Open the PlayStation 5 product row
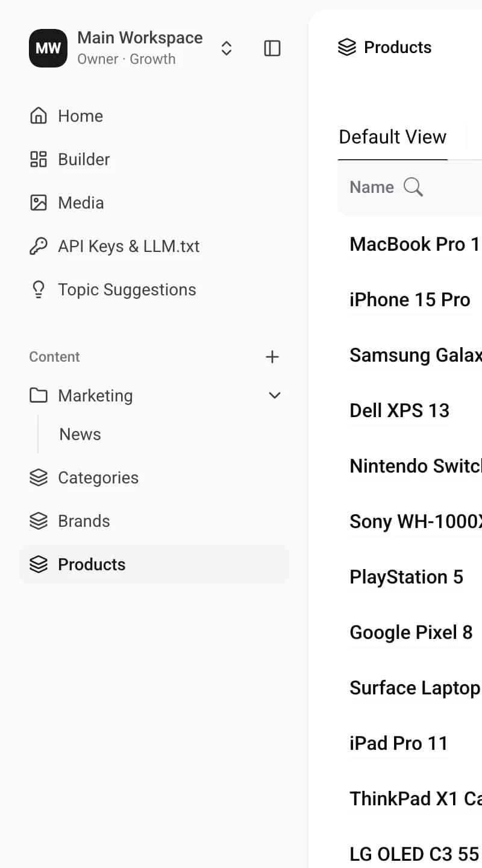This screenshot has width=482, height=868. point(407,577)
